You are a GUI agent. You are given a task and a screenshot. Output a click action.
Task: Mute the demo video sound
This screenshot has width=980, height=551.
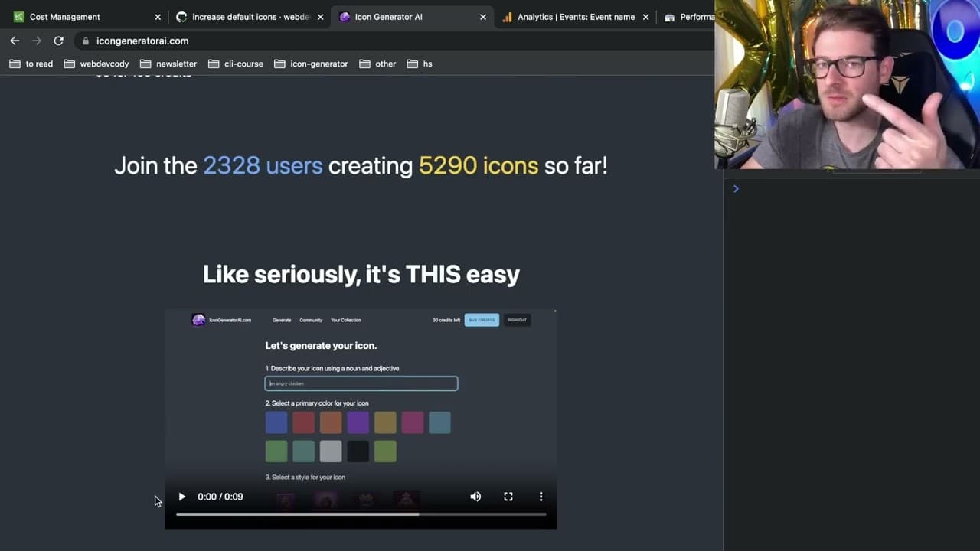(475, 497)
